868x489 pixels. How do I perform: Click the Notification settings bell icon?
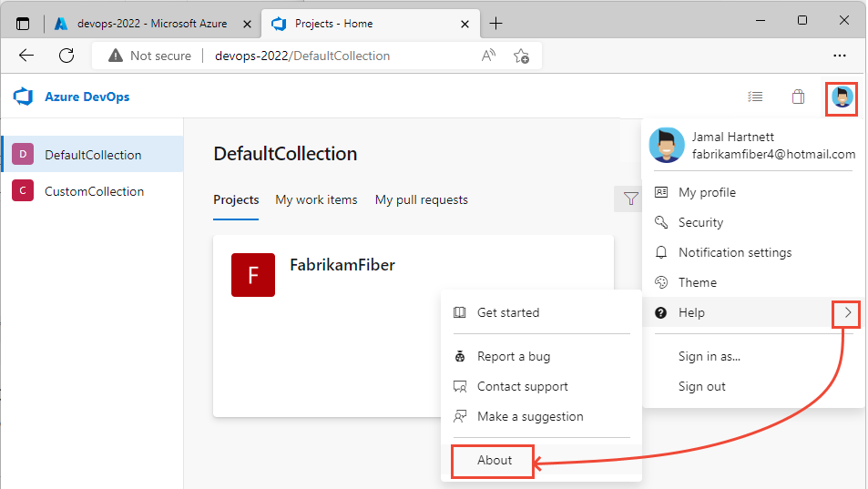tap(661, 252)
